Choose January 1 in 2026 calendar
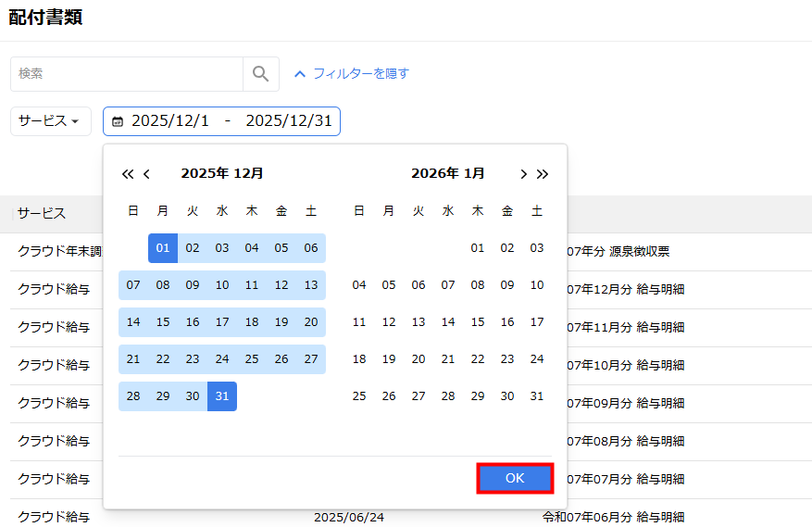The width and height of the screenshot is (812, 527). (x=478, y=248)
